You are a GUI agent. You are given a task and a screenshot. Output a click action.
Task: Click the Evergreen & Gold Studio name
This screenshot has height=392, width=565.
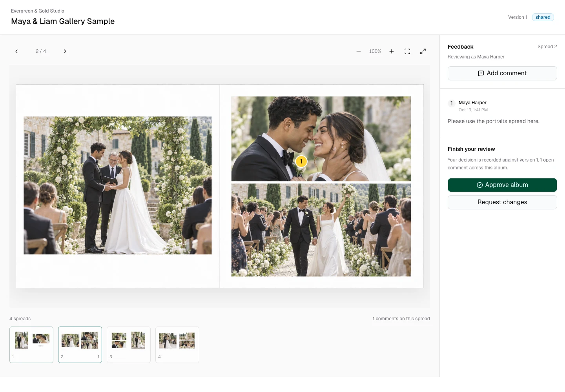38,11
